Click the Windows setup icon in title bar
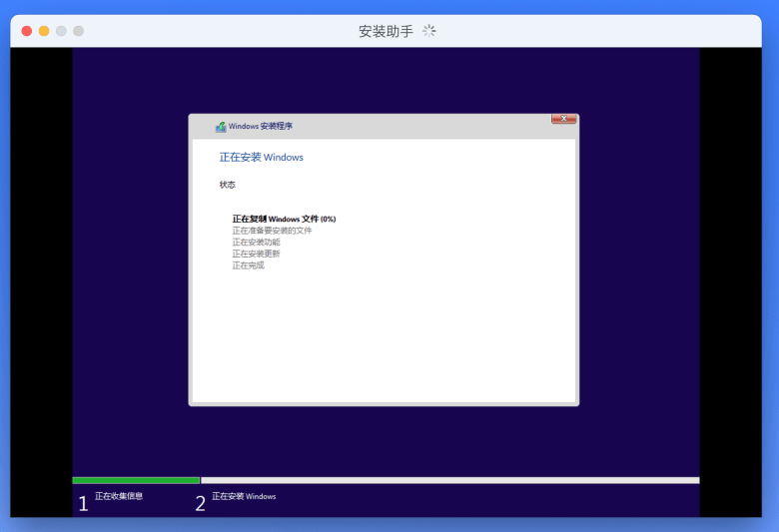The height and width of the screenshot is (532, 779). (x=221, y=127)
